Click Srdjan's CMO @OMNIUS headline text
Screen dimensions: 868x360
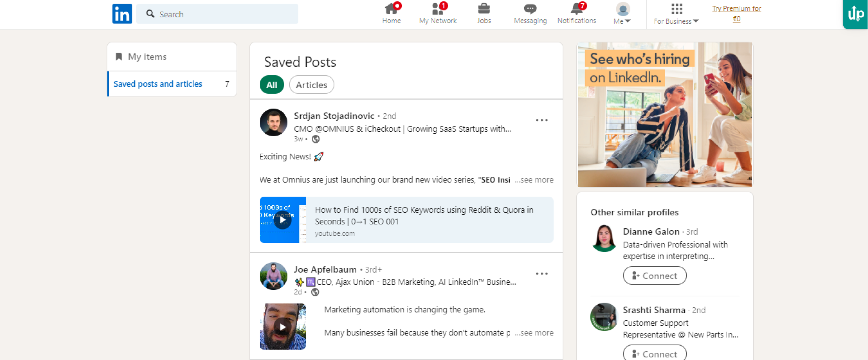point(402,129)
